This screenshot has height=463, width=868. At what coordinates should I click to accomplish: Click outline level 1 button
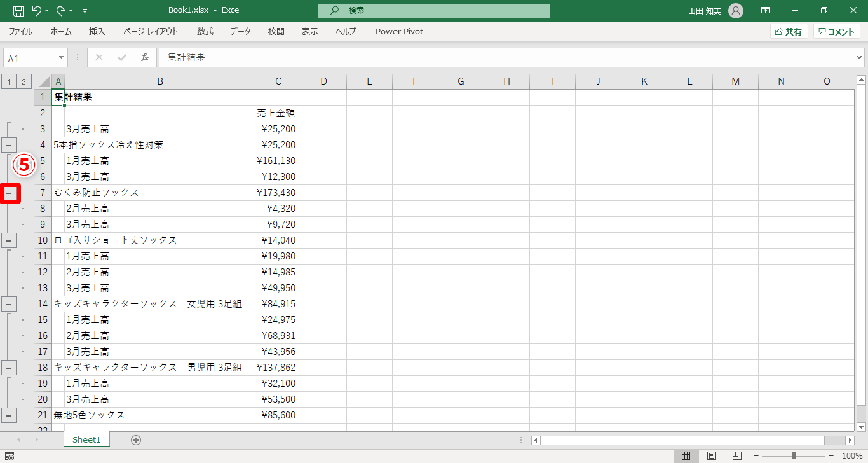point(9,81)
